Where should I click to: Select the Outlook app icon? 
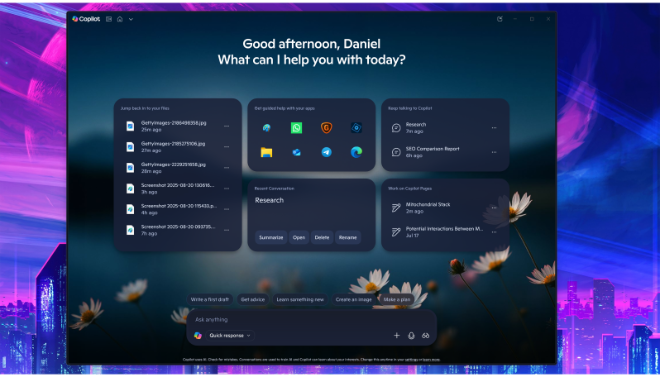pyautogui.click(x=296, y=152)
